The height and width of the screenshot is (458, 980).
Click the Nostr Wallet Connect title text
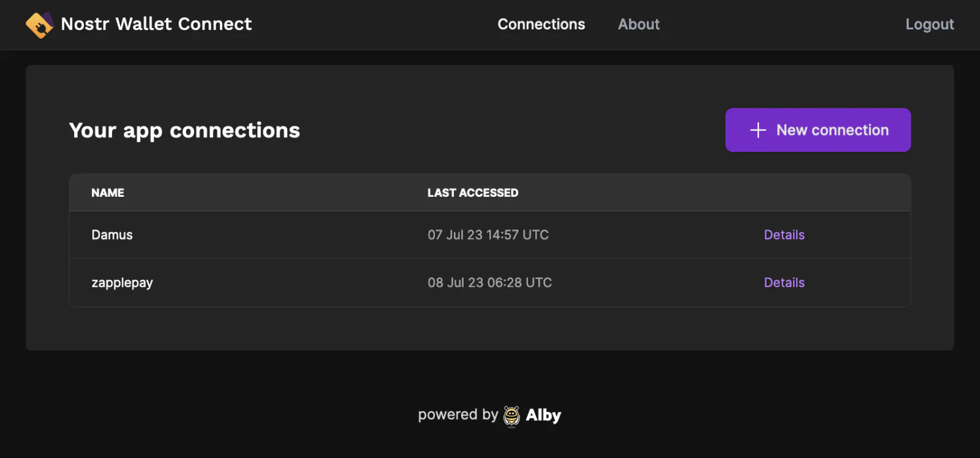pyautogui.click(x=156, y=24)
